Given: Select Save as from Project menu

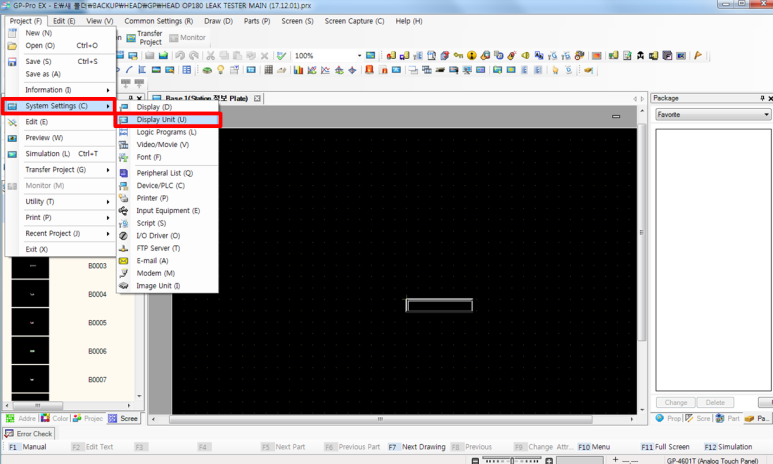Looking at the screenshot, I should [60, 74].
